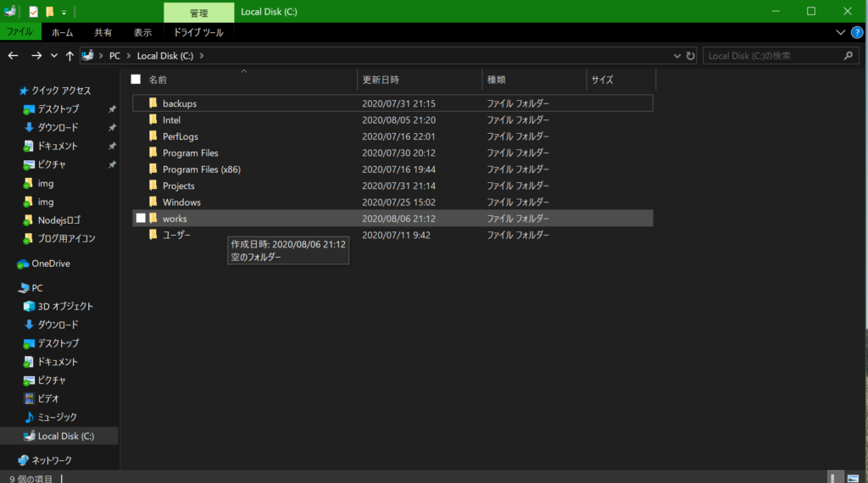
Task: Open the recent locations dropdown arrow
Action: [x=54, y=56]
